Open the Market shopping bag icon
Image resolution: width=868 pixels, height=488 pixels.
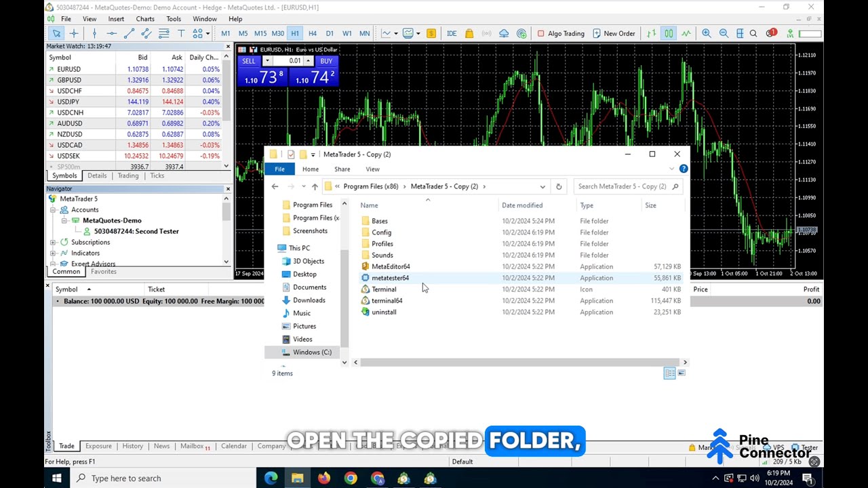(x=469, y=33)
